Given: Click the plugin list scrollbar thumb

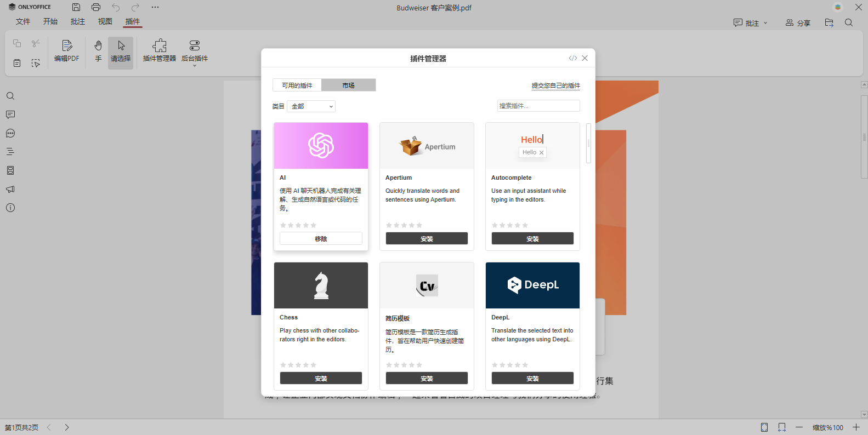Looking at the screenshot, I should [x=588, y=143].
